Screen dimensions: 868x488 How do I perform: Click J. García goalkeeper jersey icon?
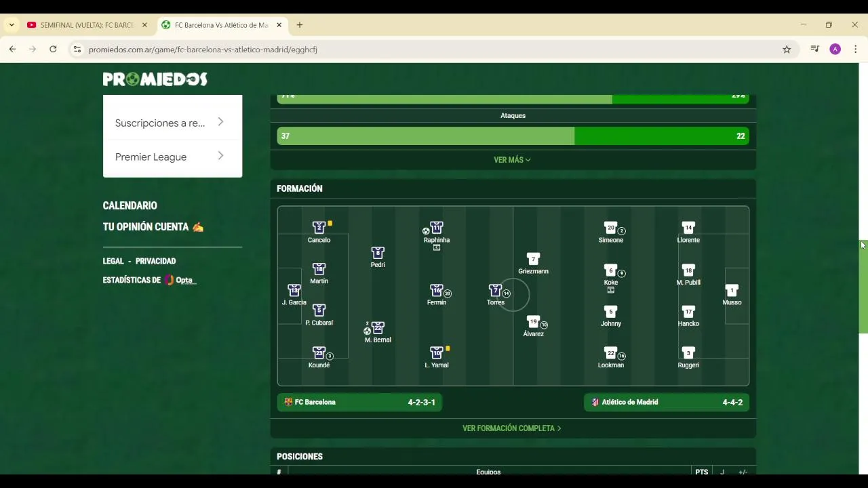click(294, 290)
